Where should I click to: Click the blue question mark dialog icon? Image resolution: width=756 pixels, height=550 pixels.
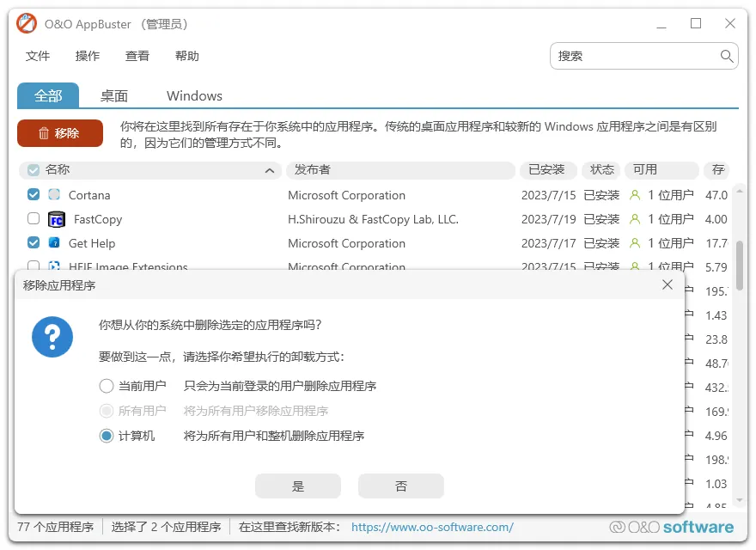[52, 337]
